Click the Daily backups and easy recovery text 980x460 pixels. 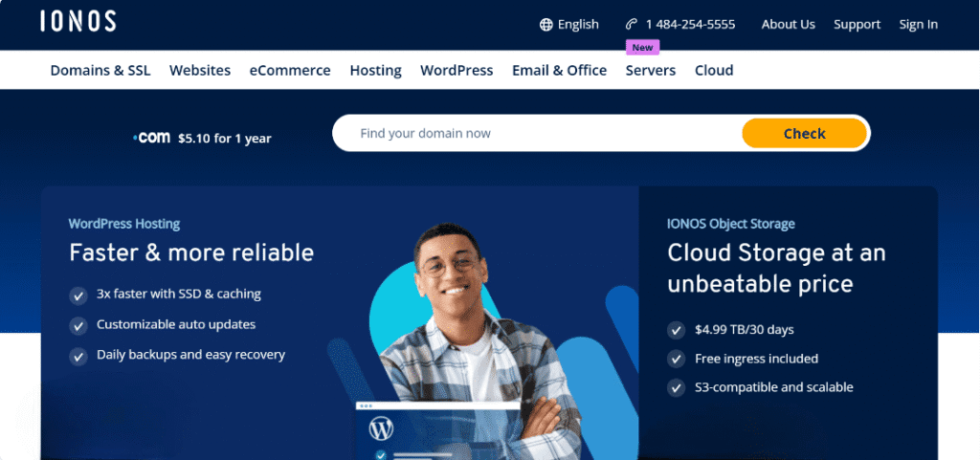click(190, 355)
